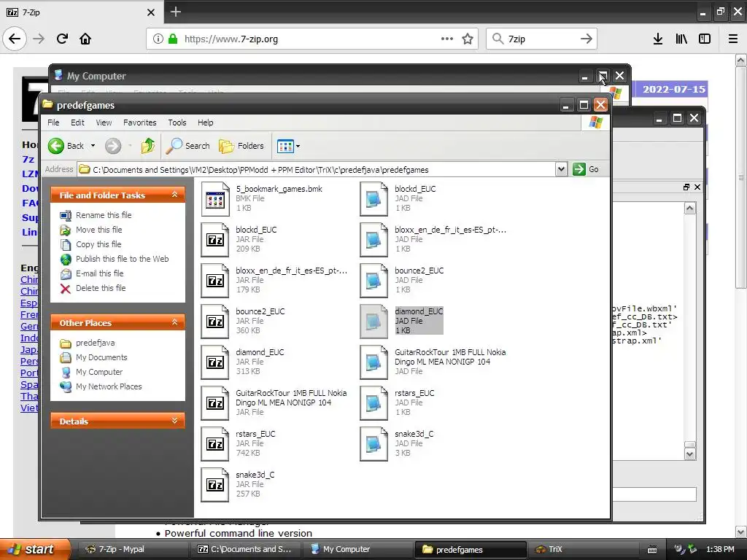Select the GuitarRockTour JAD file icon
The image size is (747, 560).
[x=374, y=362]
